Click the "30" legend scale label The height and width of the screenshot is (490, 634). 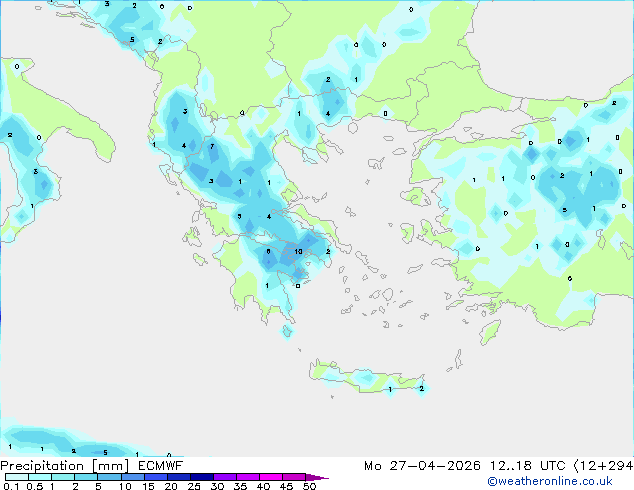(217, 486)
